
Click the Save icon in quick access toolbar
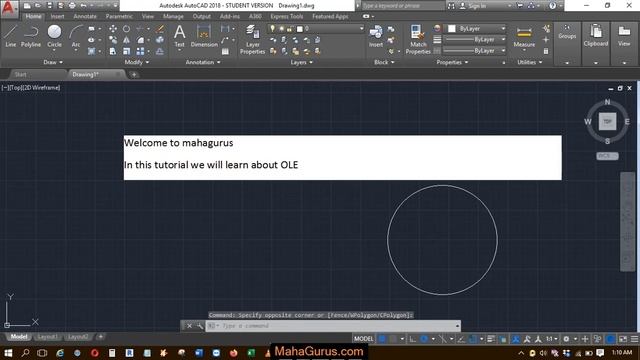[50, 6]
